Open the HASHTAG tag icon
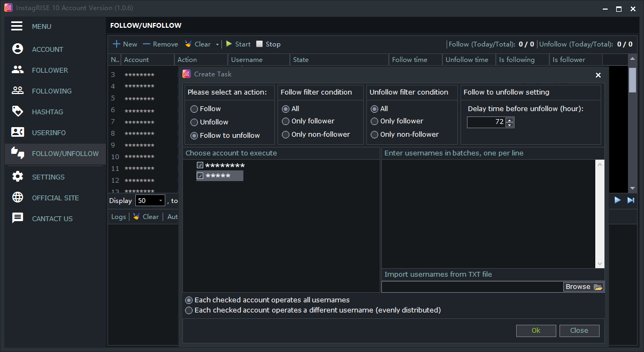 coord(18,112)
